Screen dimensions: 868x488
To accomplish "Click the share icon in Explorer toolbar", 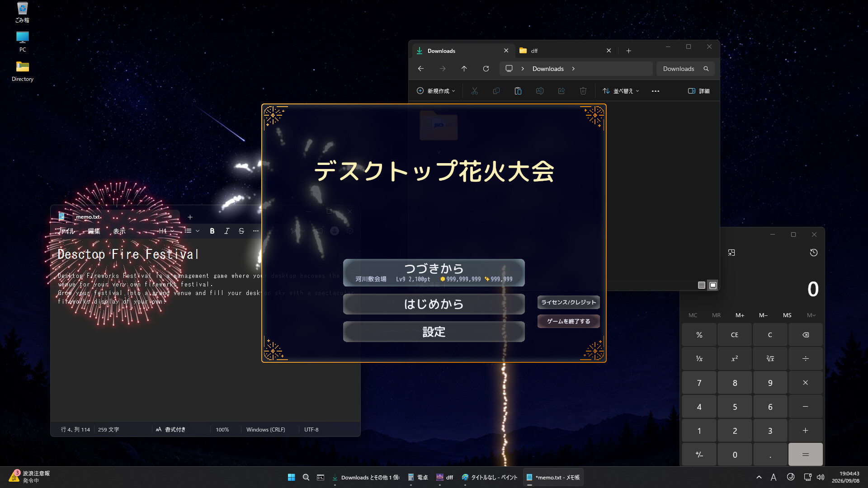I will [561, 91].
